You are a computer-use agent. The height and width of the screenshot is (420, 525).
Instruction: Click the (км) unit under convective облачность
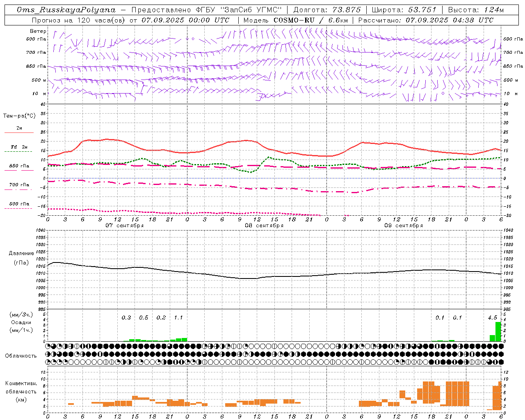(21, 399)
